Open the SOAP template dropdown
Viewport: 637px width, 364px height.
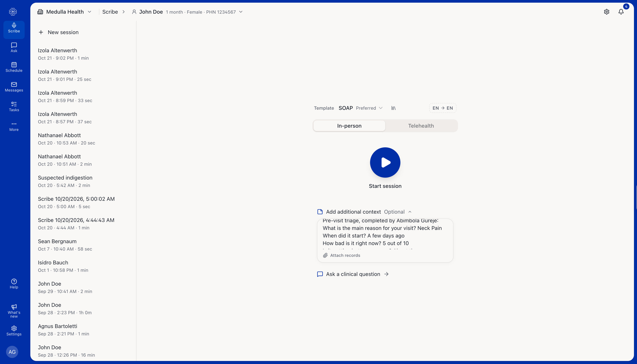pos(361,108)
